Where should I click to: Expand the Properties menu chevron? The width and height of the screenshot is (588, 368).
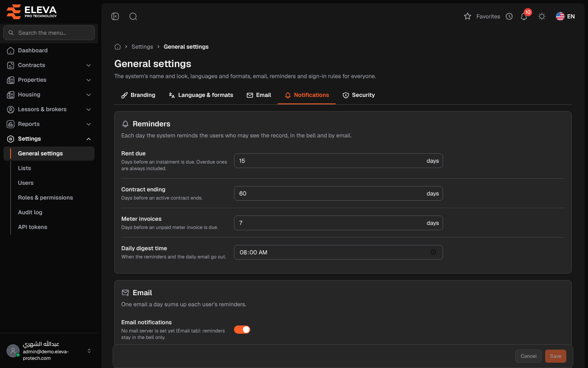[89, 80]
